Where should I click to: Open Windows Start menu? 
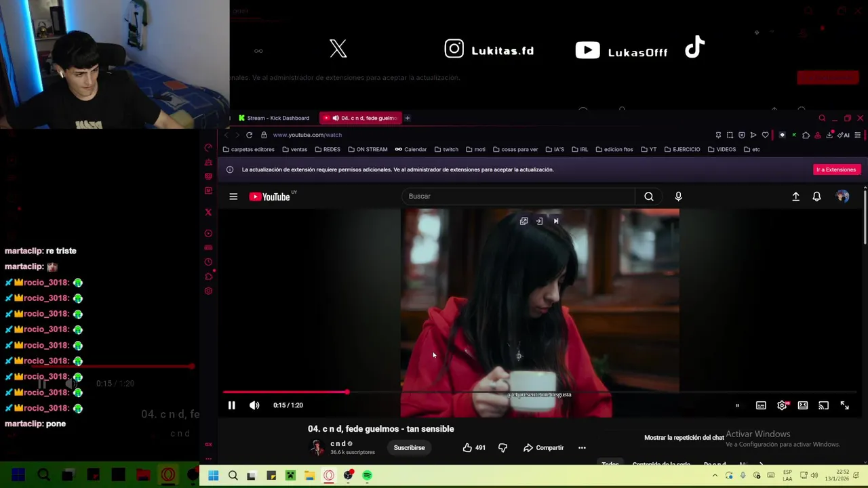click(214, 476)
